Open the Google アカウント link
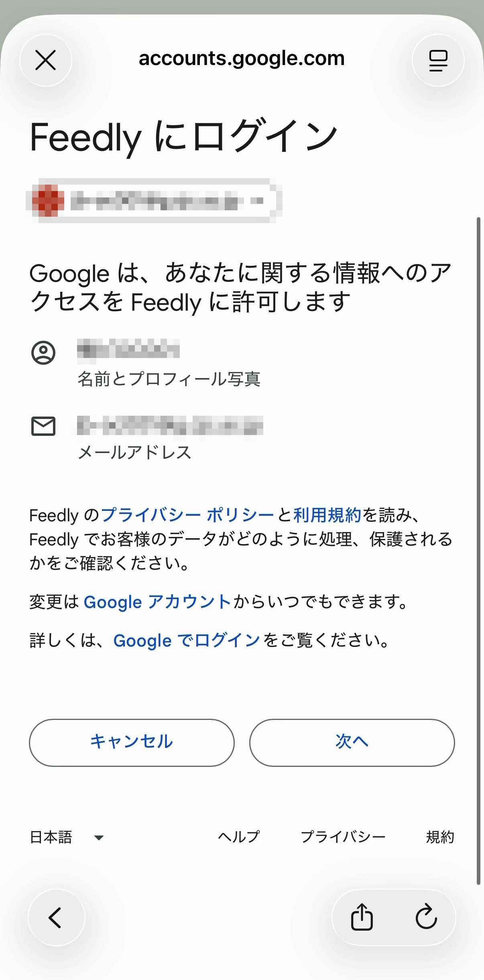Image resolution: width=484 pixels, height=980 pixels. [x=157, y=602]
